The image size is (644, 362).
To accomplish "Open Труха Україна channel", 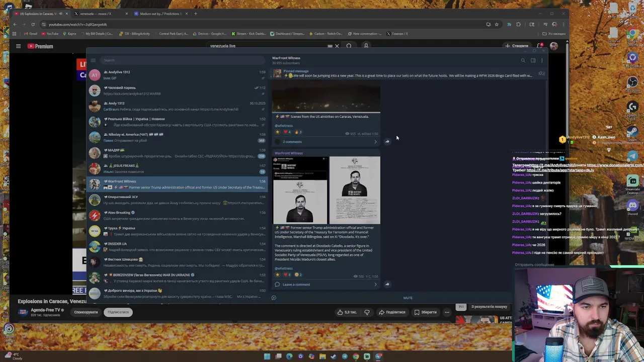I will coord(177,231).
